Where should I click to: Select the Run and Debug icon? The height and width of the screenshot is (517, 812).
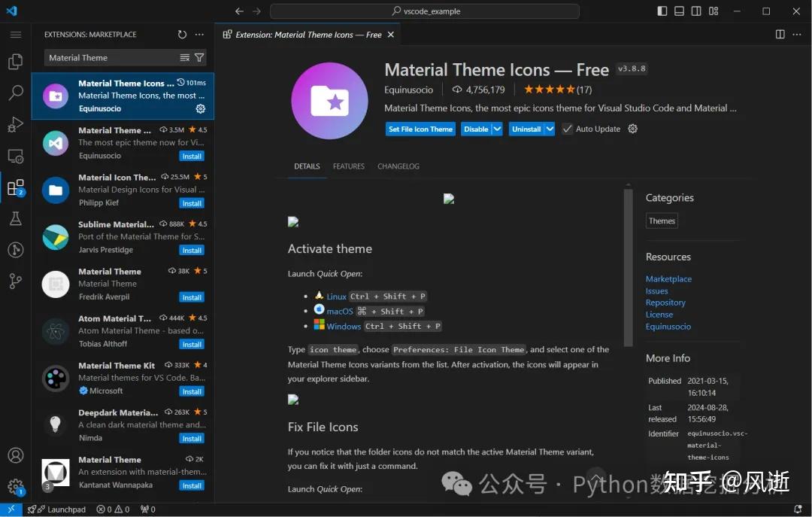(x=15, y=124)
